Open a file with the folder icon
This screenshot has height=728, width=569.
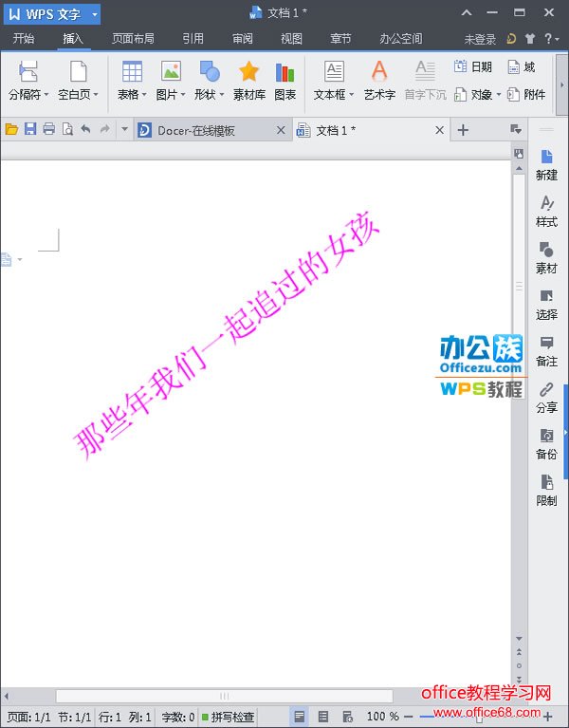click(x=11, y=129)
